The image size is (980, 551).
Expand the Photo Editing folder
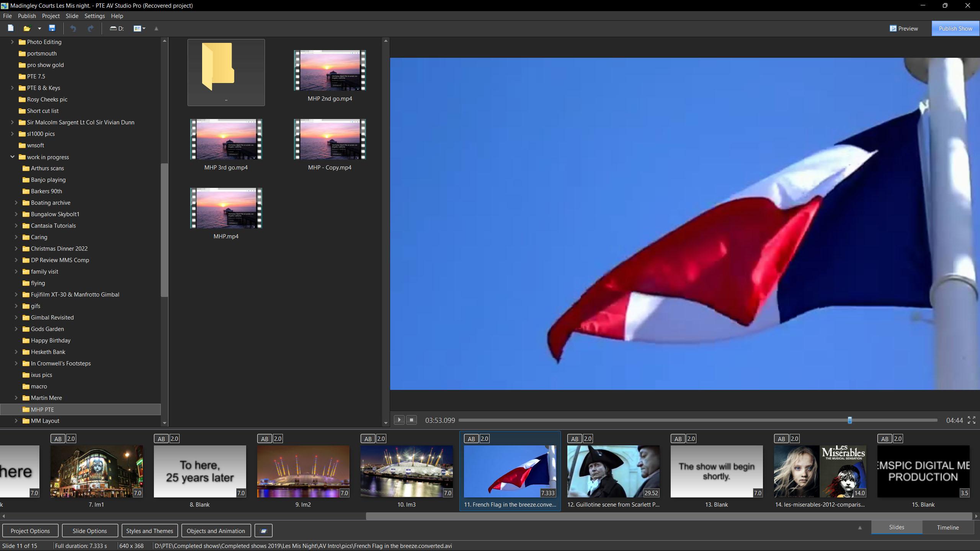coord(12,42)
